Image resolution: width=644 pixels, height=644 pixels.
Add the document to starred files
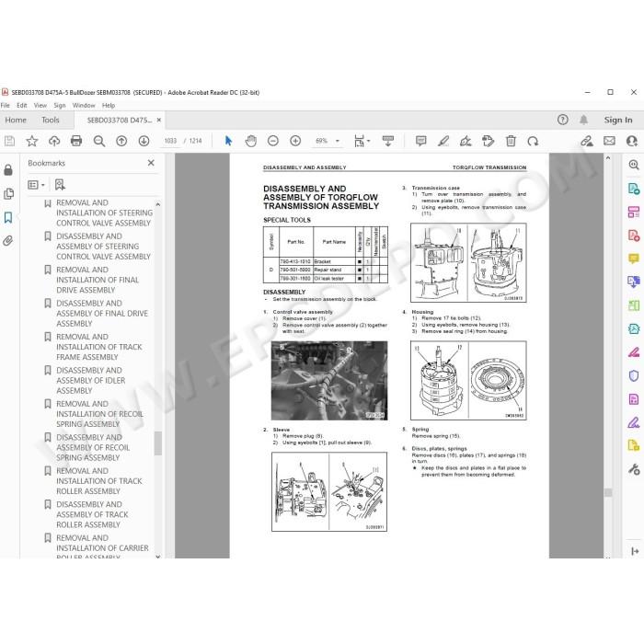tap(31, 142)
